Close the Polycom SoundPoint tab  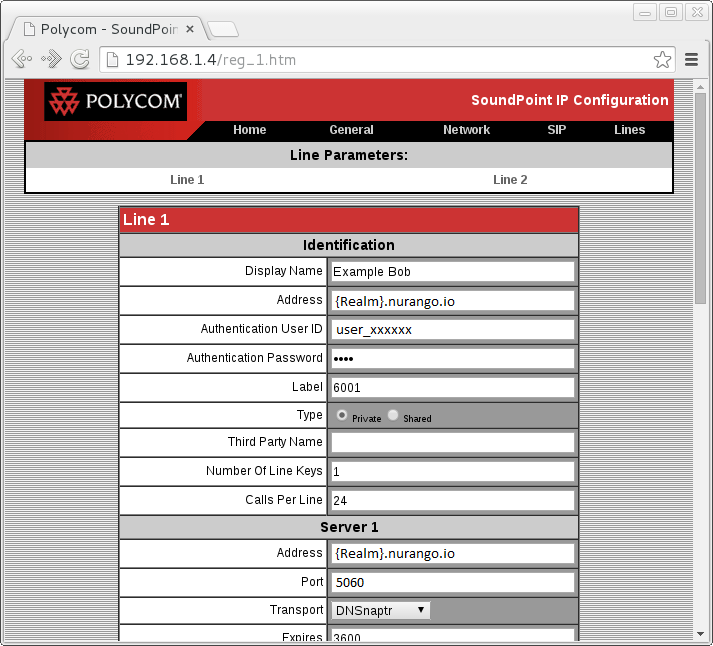[190, 29]
